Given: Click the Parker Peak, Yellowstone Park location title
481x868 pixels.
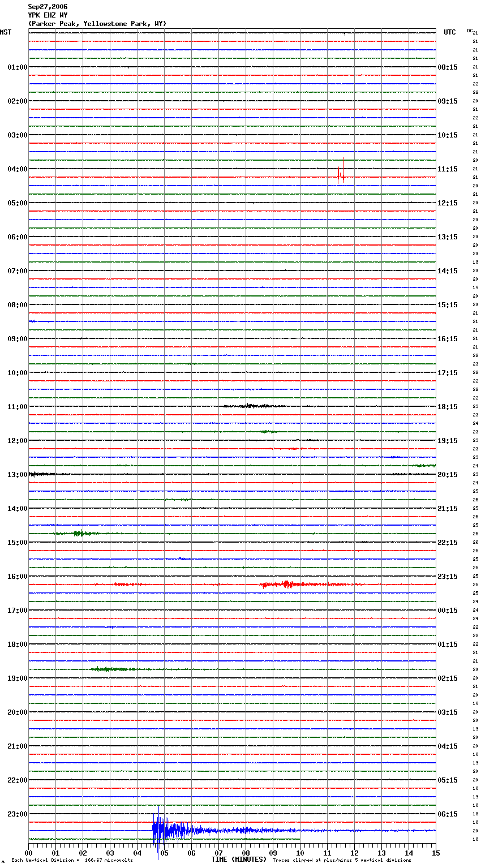Looking at the screenshot, I should pyautogui.click(x=97, y=24).
